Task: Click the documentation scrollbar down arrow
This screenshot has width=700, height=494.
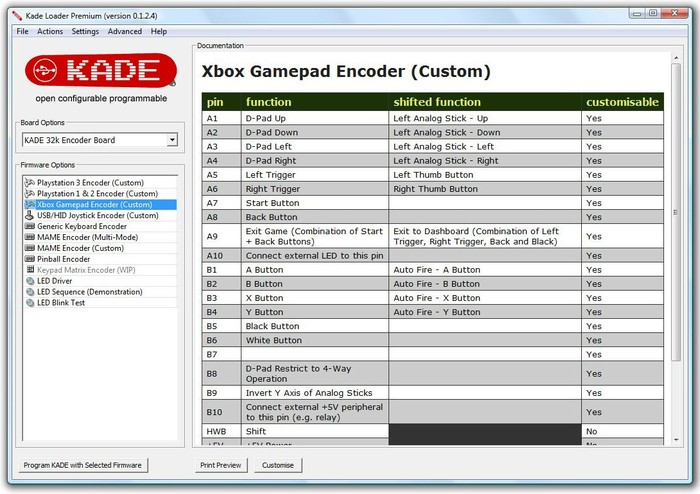Action: (x=676, y=440)
